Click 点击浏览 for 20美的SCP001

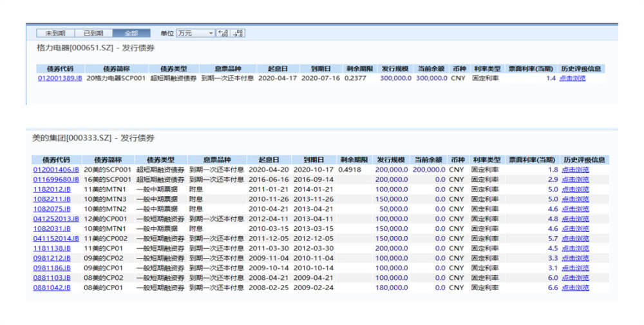click(575, 170)
